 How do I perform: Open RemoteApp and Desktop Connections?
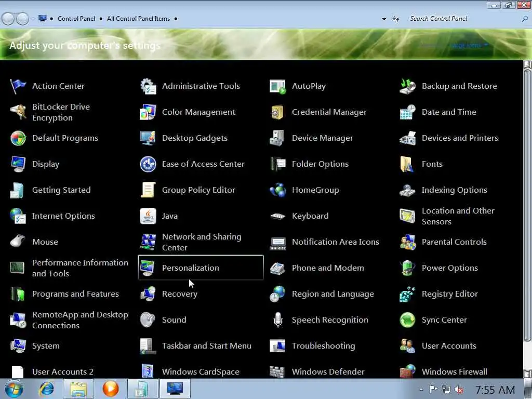69,320
